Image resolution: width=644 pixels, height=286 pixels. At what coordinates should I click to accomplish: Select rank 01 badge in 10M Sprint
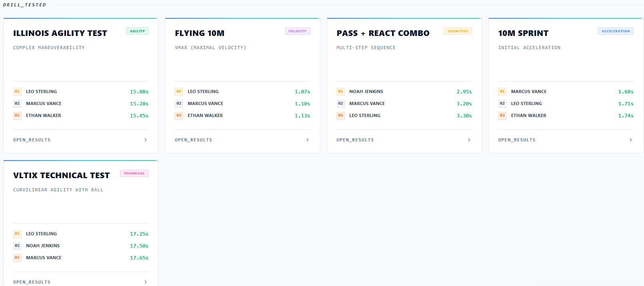click(502, 91)
